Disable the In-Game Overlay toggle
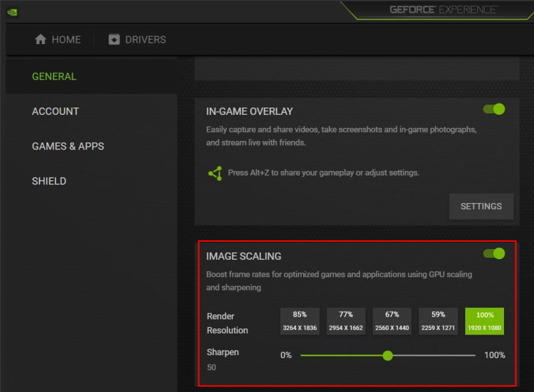This screenshot has height=392, width=534. click(x=494, y=110)
